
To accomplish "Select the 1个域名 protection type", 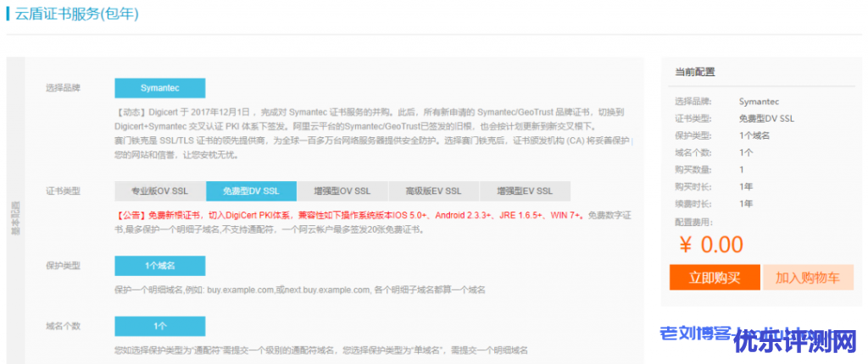I will pyautogui.click(x=160, y=266).
